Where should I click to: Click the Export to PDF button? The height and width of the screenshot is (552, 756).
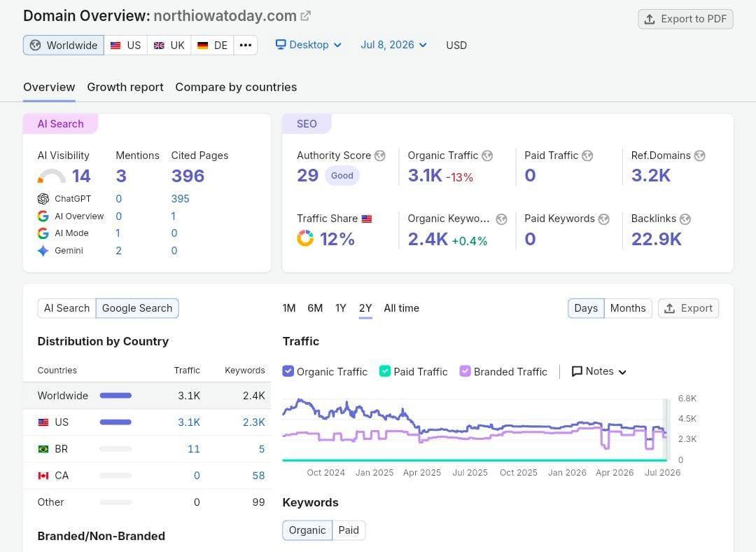685,20
